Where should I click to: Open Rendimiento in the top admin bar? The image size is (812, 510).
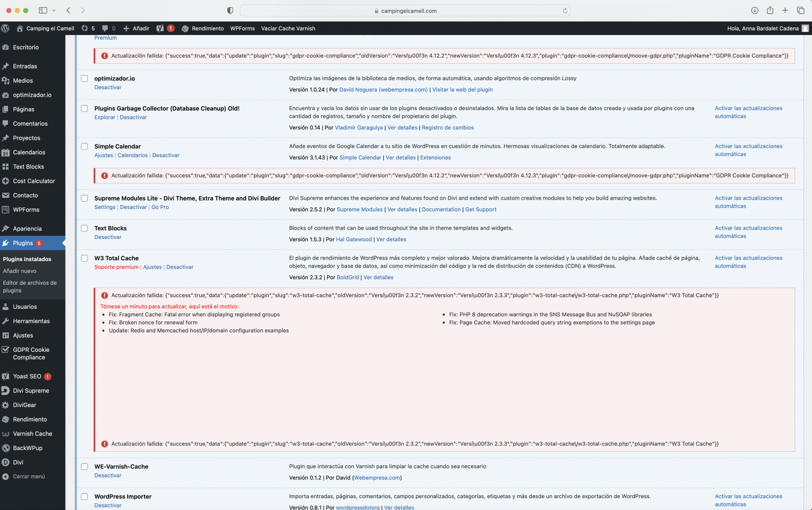[203, 28]
